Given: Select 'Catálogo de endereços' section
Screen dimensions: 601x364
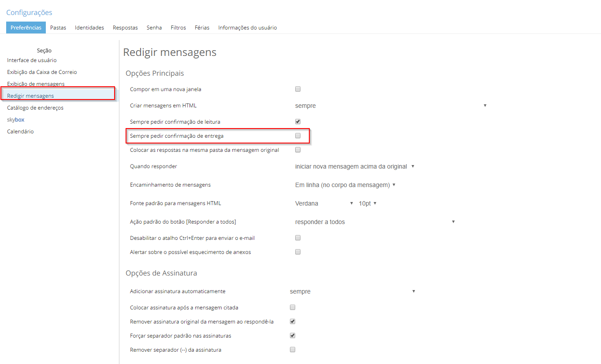Looking at the screenshot, I should tap(35, 108).
